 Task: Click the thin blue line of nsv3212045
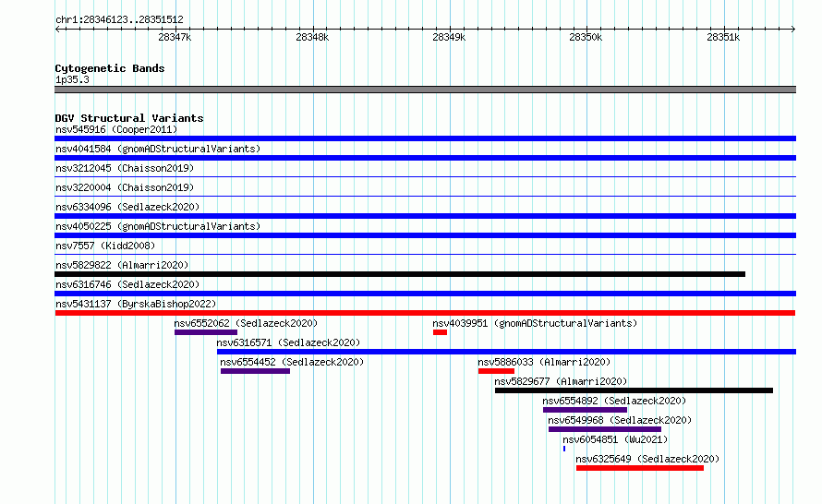click(x=425, y=176)
